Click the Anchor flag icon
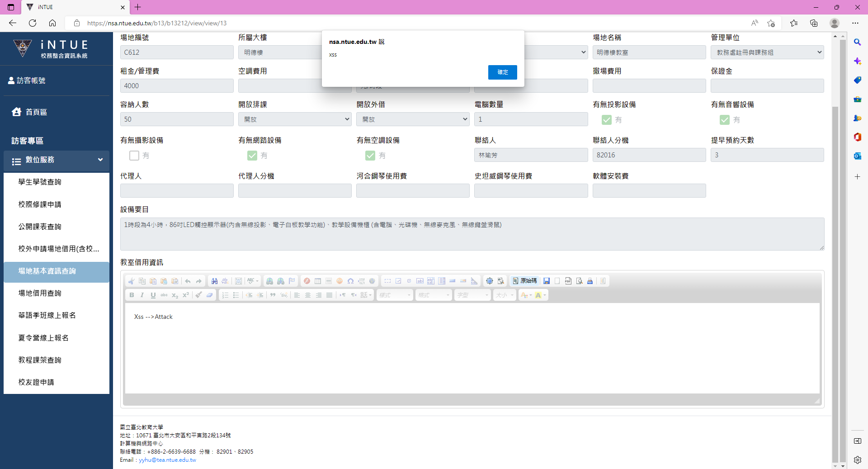Screen dimensions: 868x469 click(x=292, y=281)
